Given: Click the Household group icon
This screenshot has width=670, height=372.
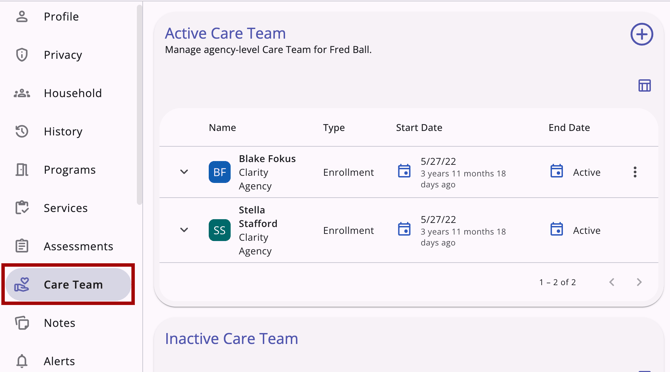Looking at the screenshot, I should coord(22,93).
